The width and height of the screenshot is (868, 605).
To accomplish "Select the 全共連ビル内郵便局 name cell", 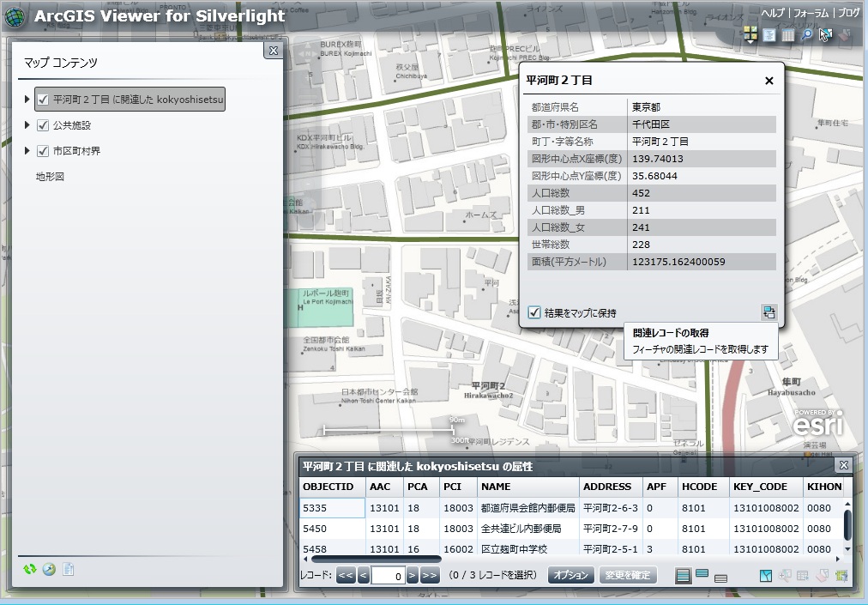I will pyautogui.click(x=528, y=529).
